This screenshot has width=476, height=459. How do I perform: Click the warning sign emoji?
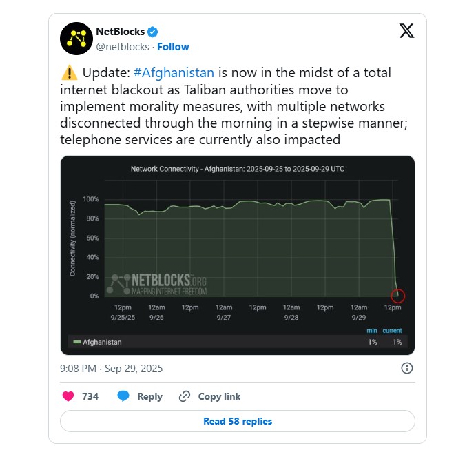click(70, 73)
